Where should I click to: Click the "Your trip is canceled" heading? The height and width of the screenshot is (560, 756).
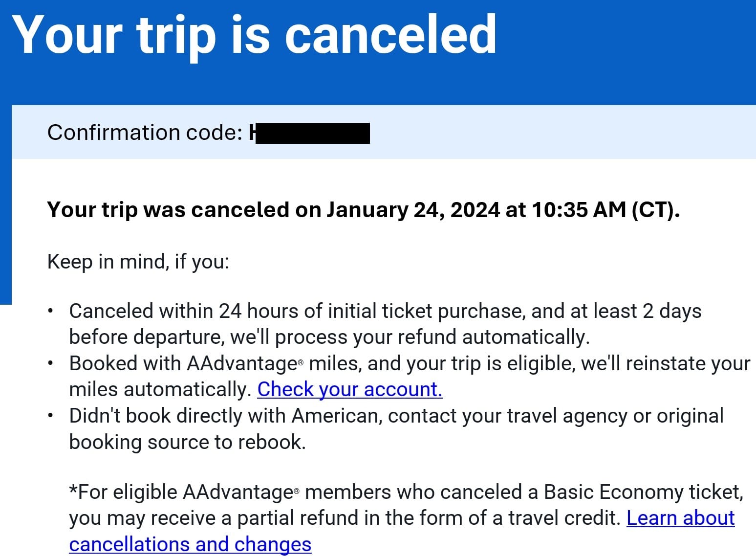coord(254,34)
